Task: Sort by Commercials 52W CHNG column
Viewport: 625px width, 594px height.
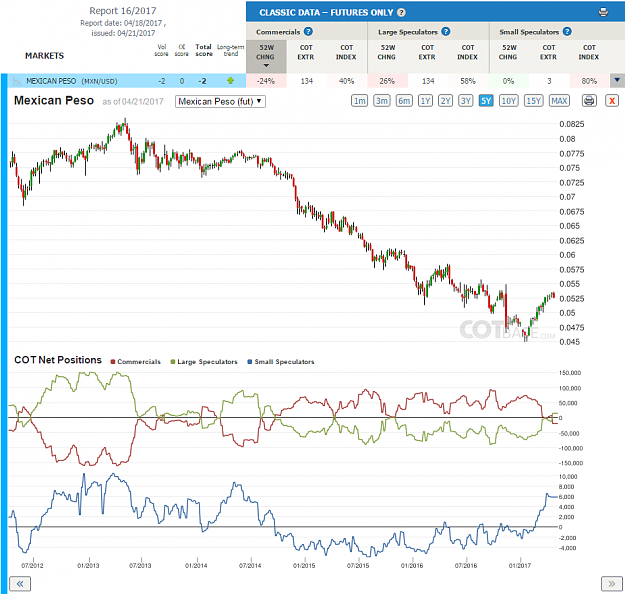Action: pos(266,56)
